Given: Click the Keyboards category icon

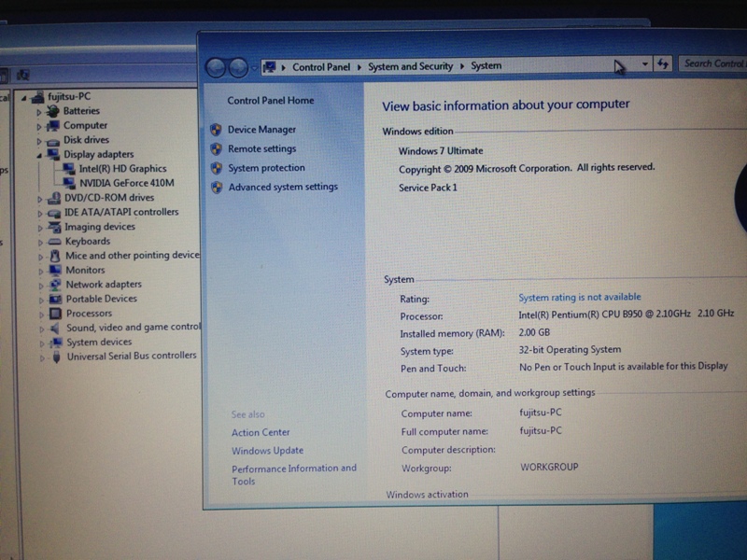Looking at the screenshot, I should pyautogui.click(x=55, y=241).
